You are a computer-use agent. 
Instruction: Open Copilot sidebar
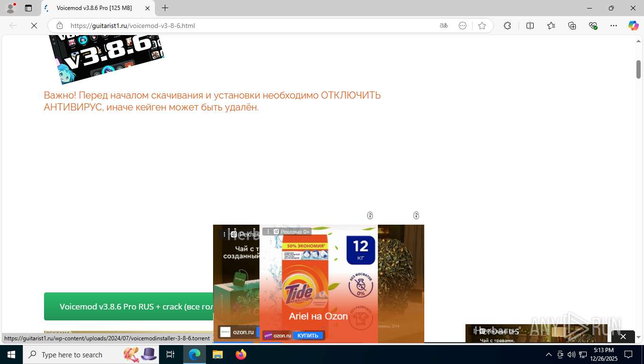point(634,26)
